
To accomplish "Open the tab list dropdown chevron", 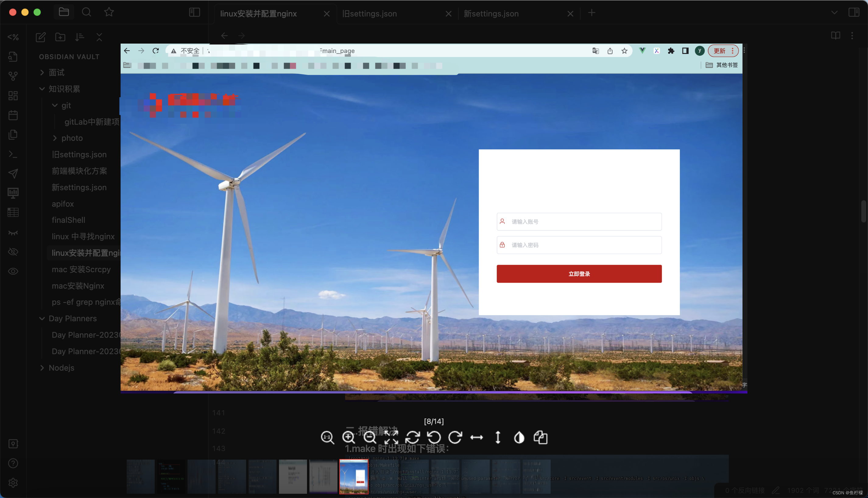I will pos(834,13).
